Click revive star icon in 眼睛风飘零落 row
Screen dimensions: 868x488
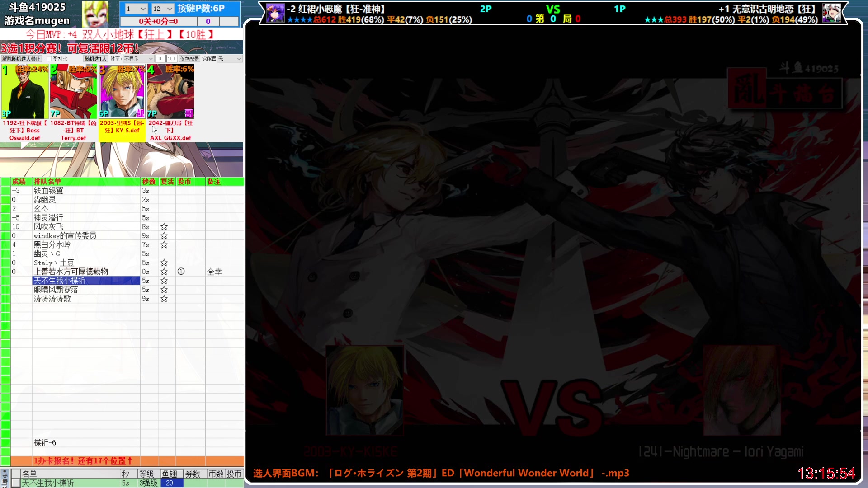click(x=164, y=290)
